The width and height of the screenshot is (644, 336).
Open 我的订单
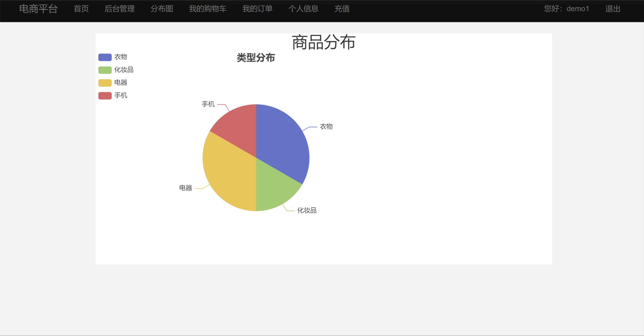point(257,9)
